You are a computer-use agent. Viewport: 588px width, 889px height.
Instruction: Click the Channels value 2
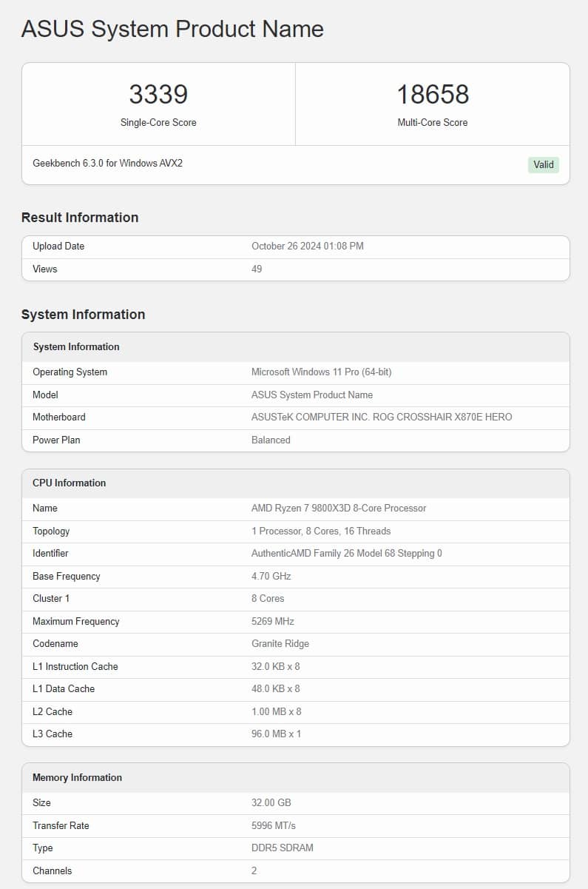pos(254,870)
